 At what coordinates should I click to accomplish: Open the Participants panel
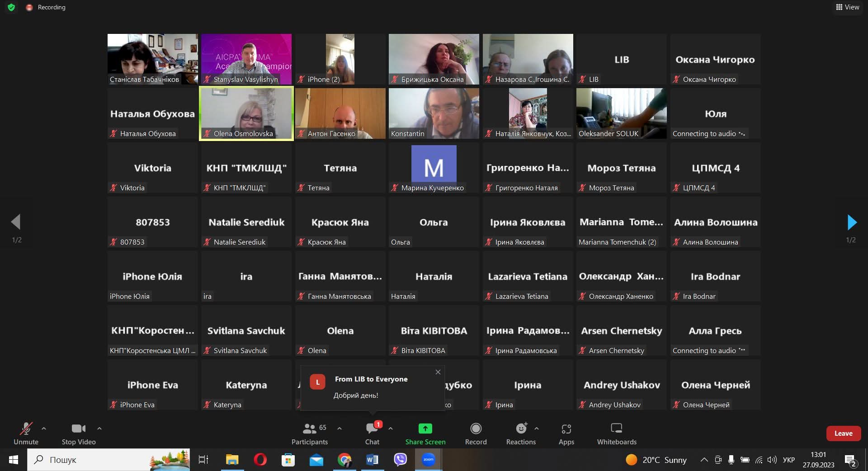coord(310,433)
